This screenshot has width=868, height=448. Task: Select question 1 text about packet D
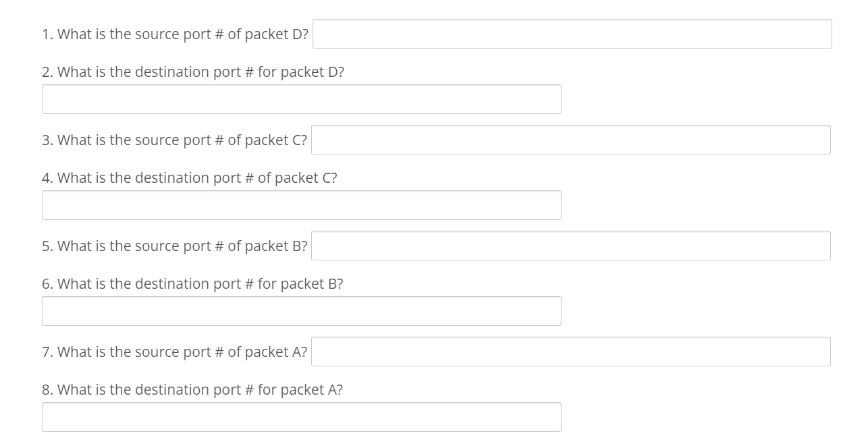tap(175, 34)
